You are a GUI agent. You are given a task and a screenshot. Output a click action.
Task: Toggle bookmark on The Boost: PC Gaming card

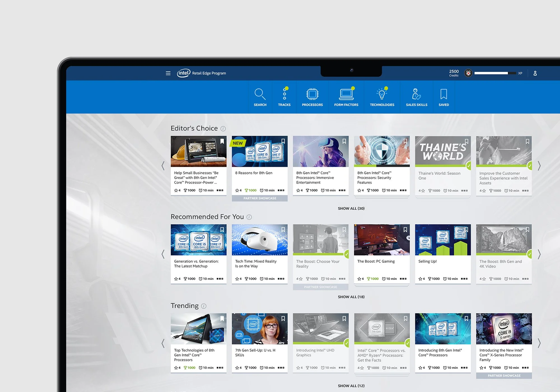tap(405, 230)
